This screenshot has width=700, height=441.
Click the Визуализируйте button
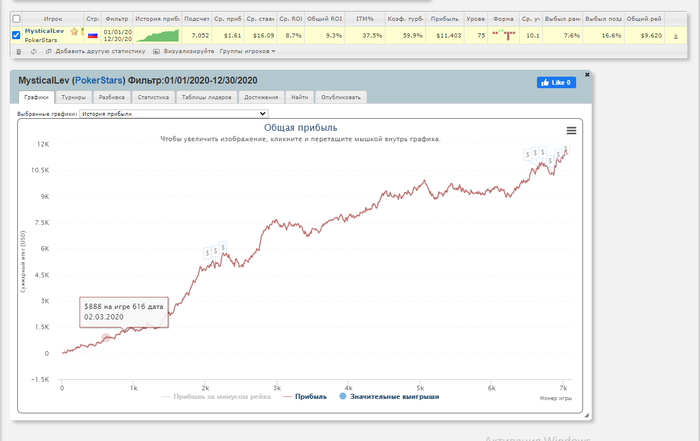[x=184, y=51]
